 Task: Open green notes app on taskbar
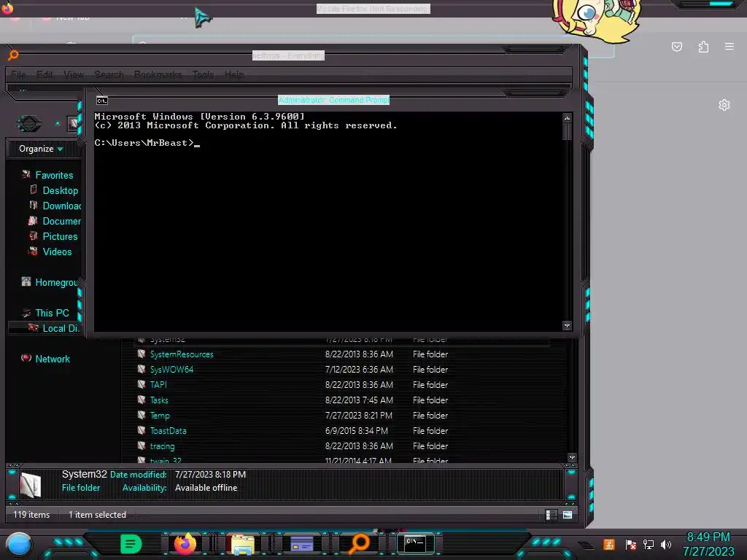[x=131, y=544]
